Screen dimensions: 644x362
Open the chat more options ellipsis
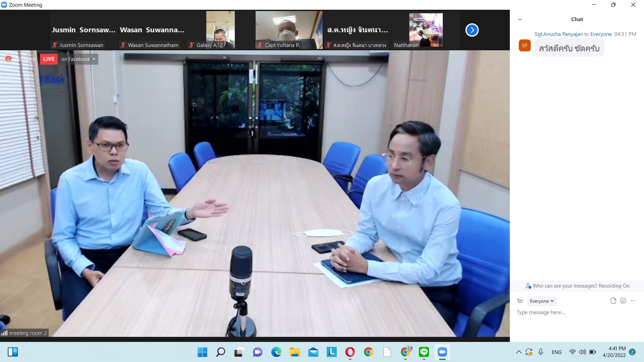pos(633,301)
